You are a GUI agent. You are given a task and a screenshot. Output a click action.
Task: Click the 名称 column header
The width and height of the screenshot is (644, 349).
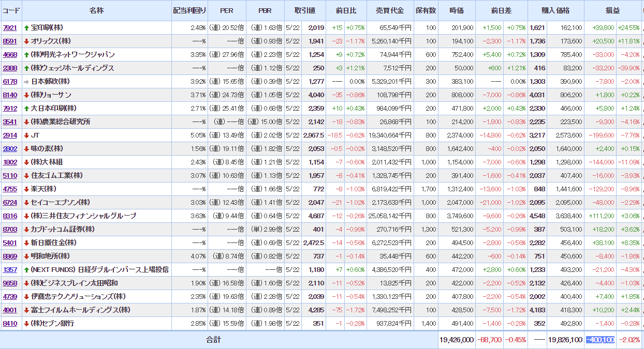pyautogui.click(x=96, y=10)
